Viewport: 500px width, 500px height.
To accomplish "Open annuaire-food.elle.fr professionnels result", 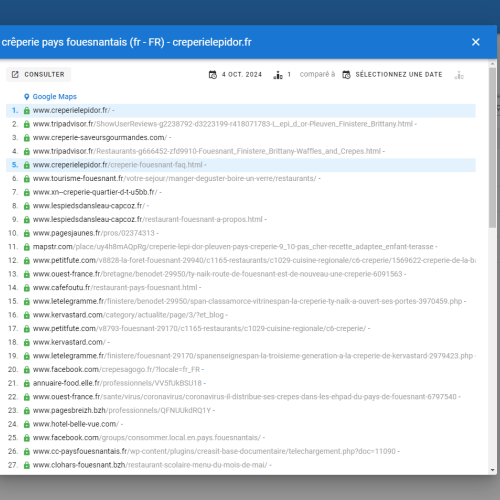I will point(117,384).
